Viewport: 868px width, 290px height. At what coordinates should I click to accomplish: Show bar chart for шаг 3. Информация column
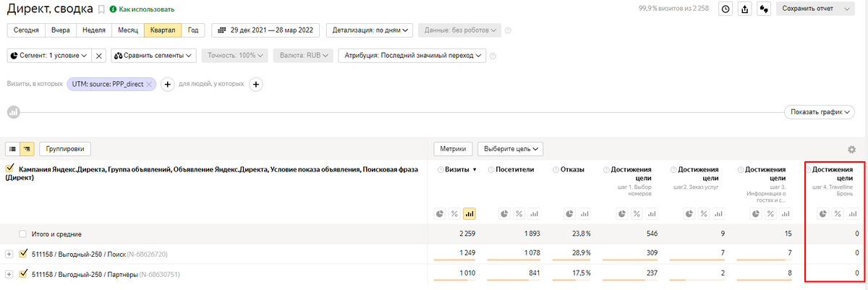click(x=787, y=213)
